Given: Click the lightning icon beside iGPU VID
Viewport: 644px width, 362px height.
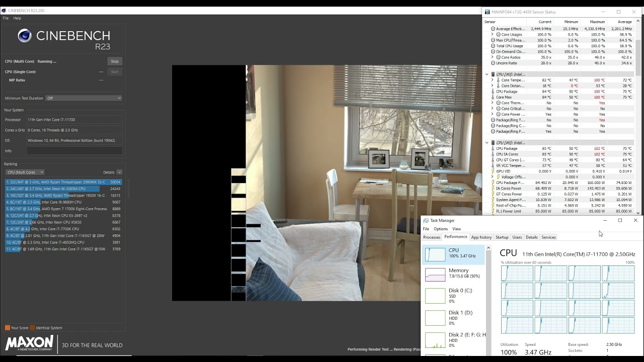Looking at the screenshot, I should (x=493, y=171).
